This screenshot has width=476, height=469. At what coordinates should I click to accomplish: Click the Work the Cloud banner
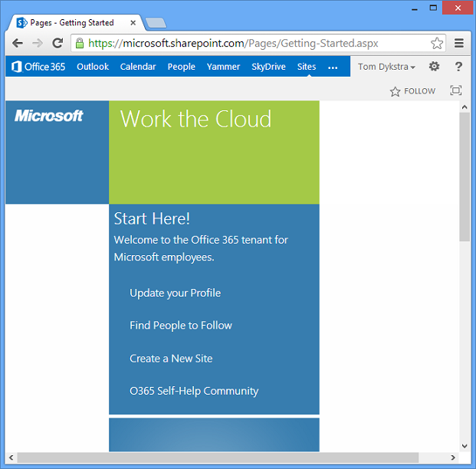(x=214, y=152)
